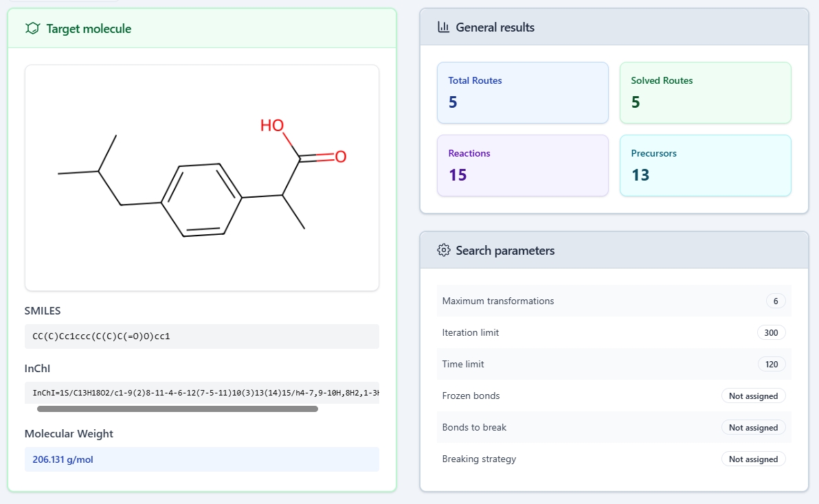Click the 6 badge for Maximum transformations
819x504 pixels.
[775, 301]
